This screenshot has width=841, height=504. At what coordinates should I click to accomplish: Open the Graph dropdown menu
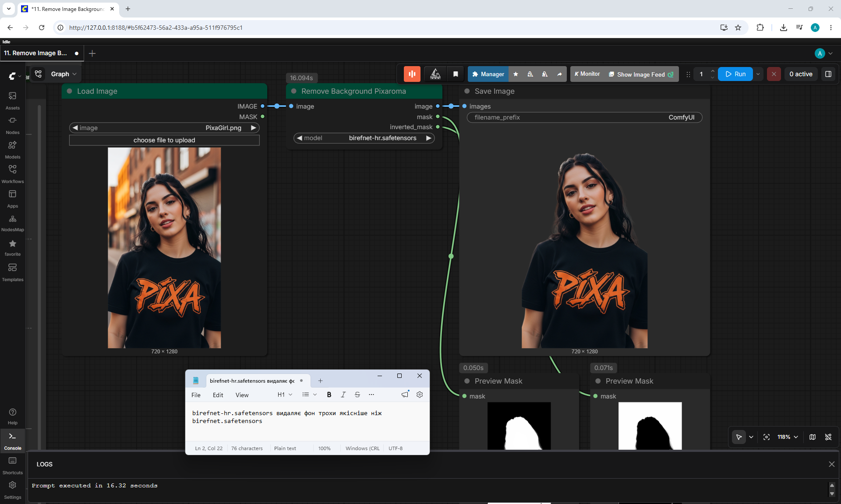64,74
